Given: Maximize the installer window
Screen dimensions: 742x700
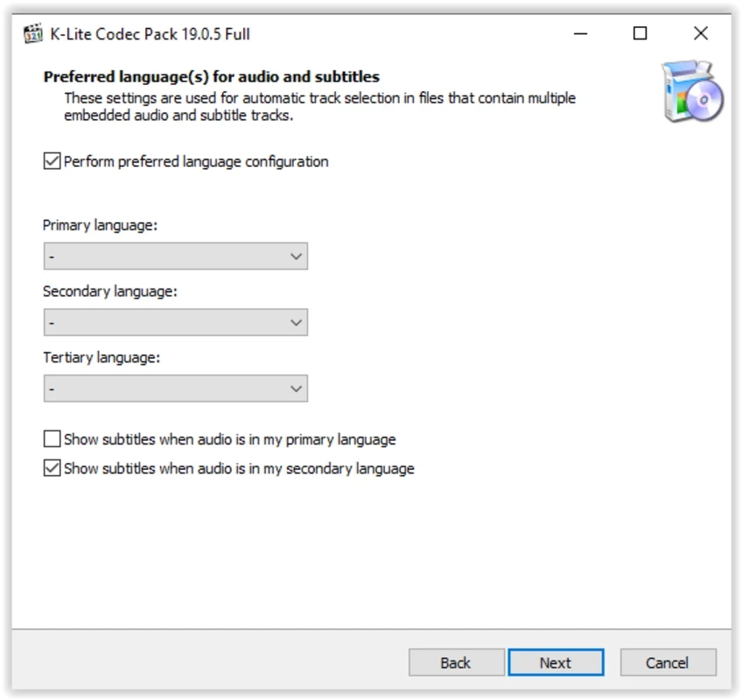Looking at the screenshot, I should point(640,34).
